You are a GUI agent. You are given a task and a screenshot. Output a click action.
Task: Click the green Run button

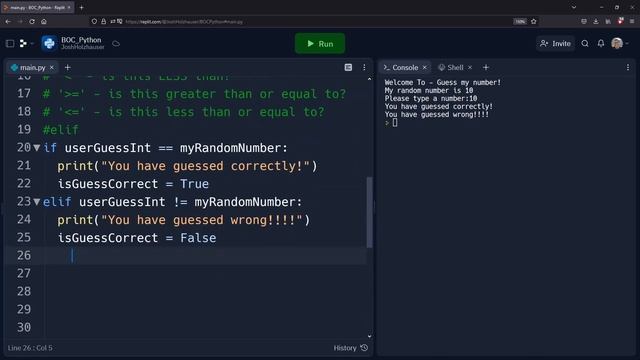pos(320,43)
